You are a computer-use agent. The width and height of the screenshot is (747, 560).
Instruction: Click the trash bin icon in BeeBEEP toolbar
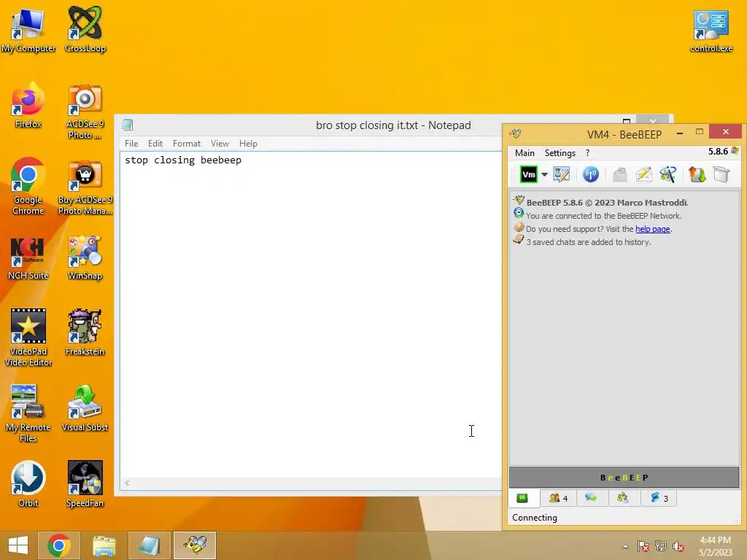click(721, 174)
